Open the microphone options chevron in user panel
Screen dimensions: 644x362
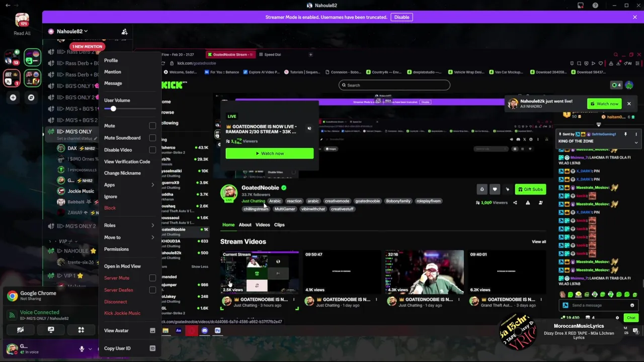tap(90, 348)
